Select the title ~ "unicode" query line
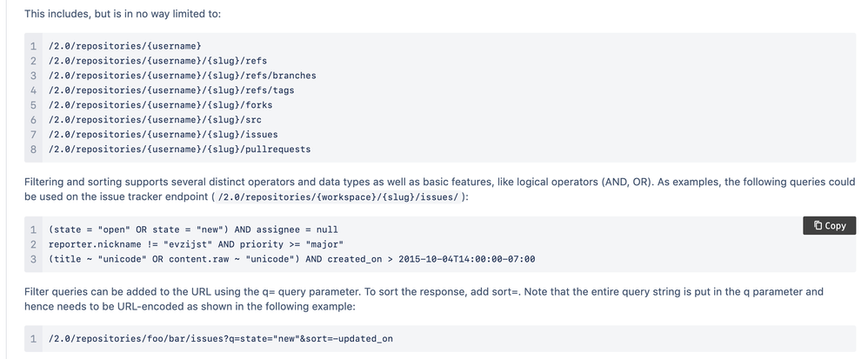 point(291,259)
